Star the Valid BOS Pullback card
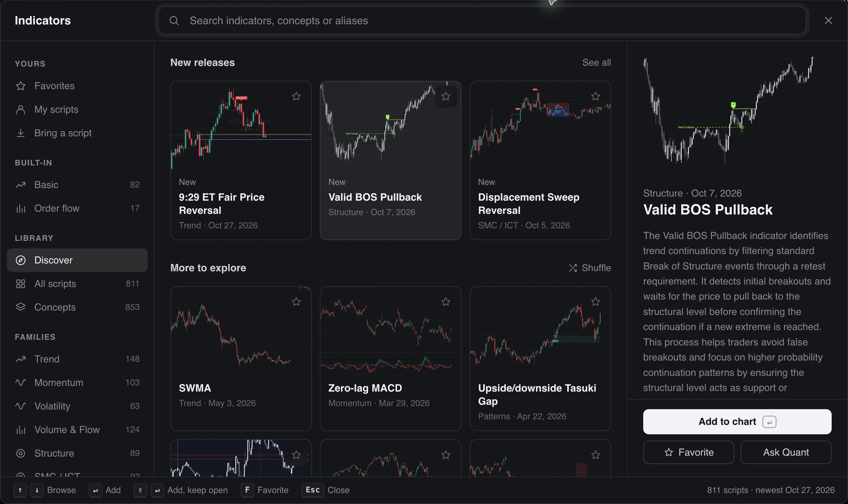848x504 pixels. point(446,96)
